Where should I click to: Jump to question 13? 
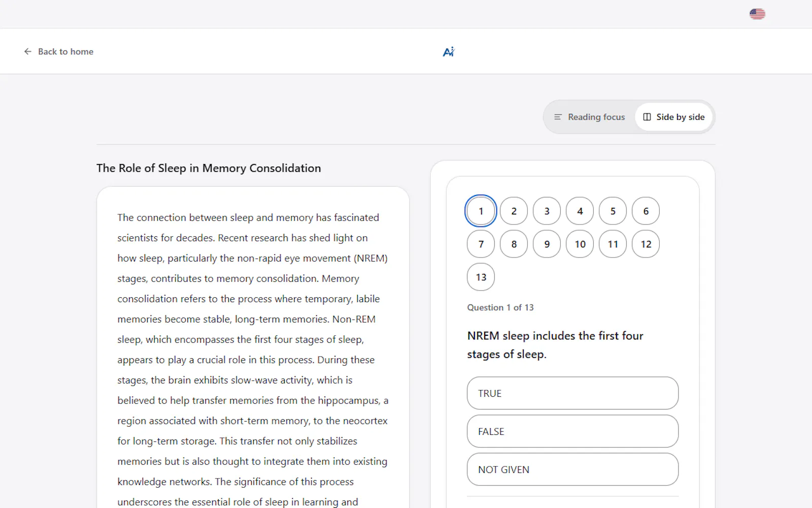[x=481, y=277]
